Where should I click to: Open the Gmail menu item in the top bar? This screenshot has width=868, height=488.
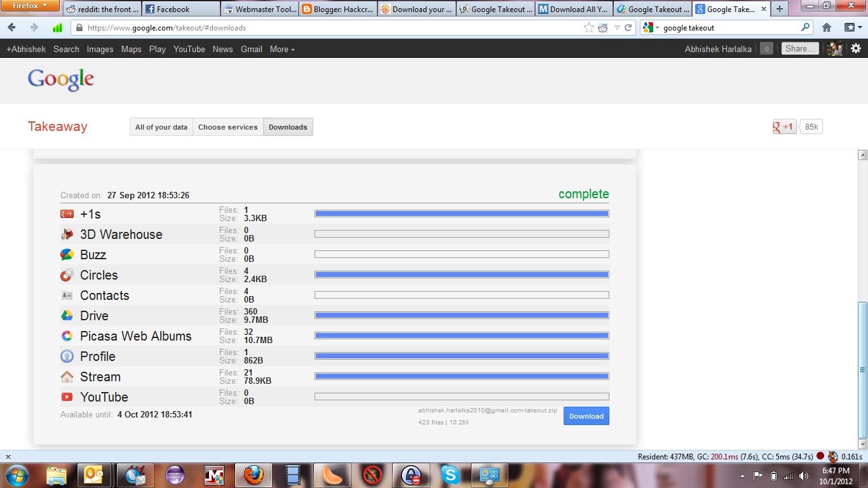(251, 49)
